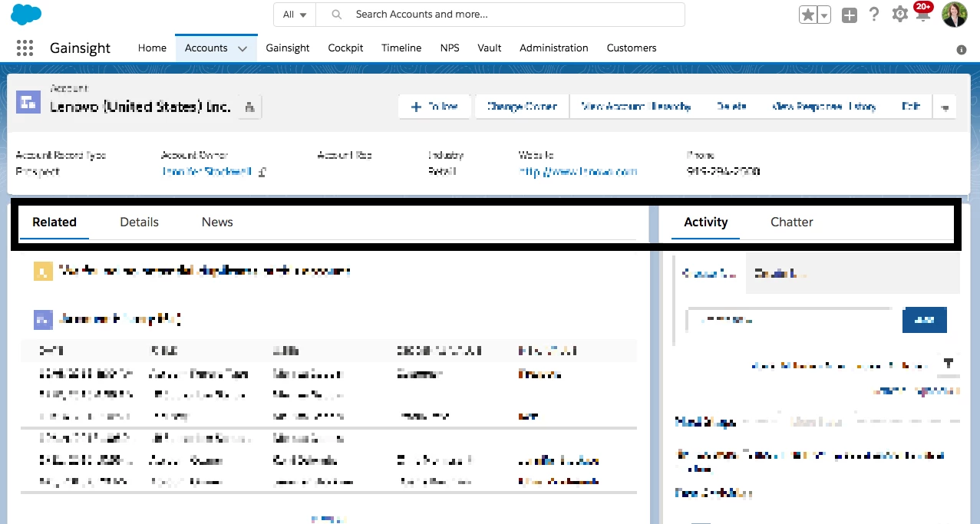Click 'Lenovo (United States) Inc.' account title
The height and width of the screenshot is (524, 980).
click(x=140, y=107)
